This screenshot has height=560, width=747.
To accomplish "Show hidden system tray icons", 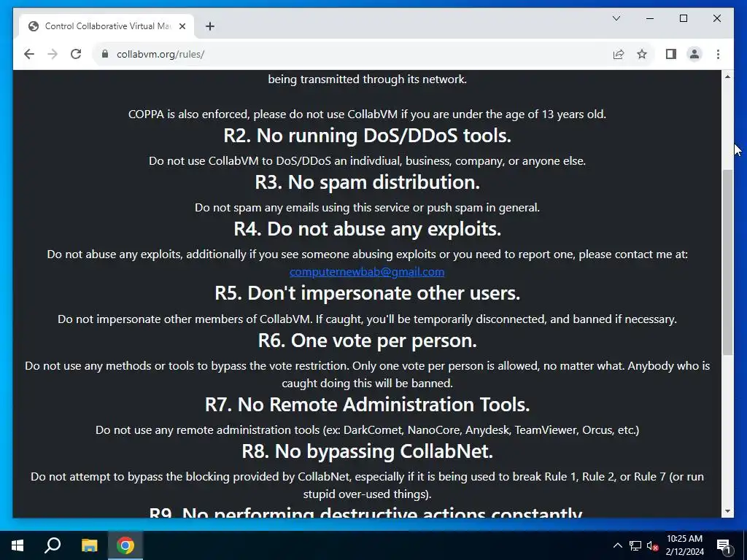I will point(617,545).
